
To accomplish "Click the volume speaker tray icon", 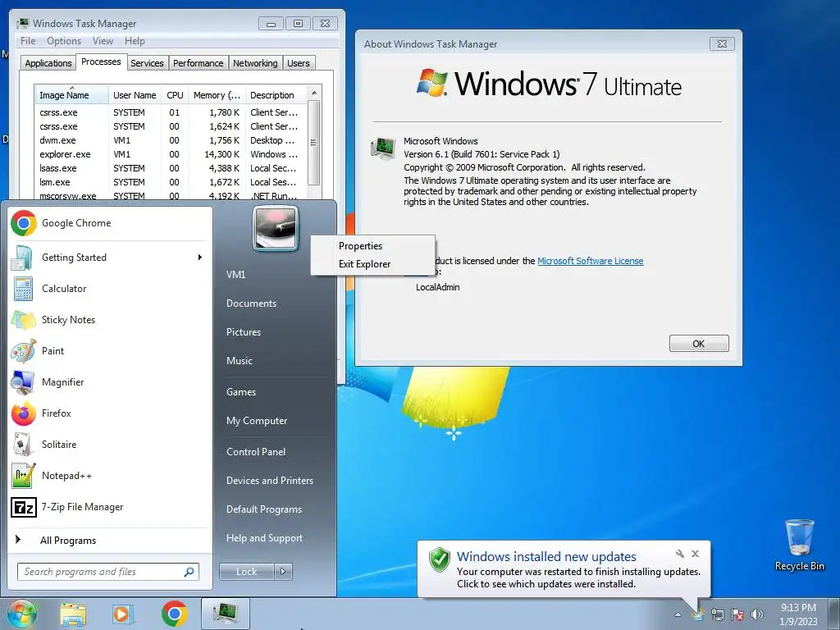I will point(757,614).
